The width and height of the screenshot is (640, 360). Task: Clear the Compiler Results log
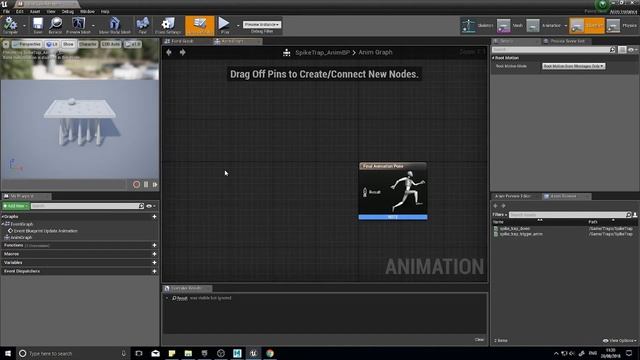tap(479, 340)
